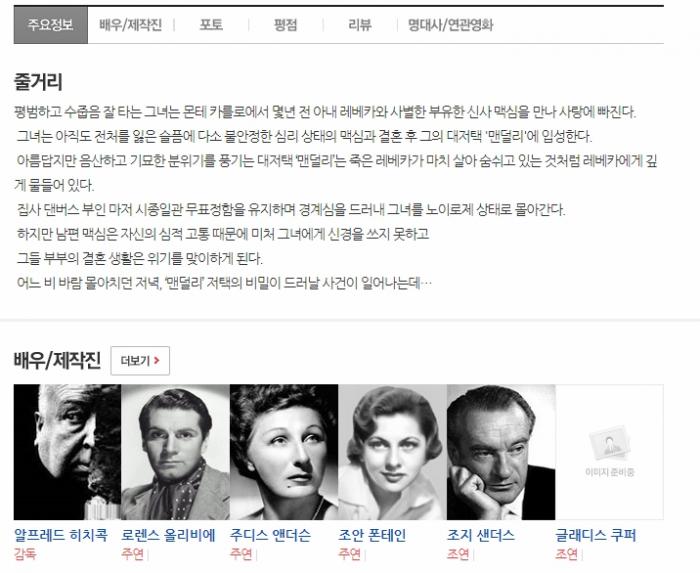The image size is (700, 573).
Task: Click the 주디스 앤더슨 name link
Action: [270, 535]
